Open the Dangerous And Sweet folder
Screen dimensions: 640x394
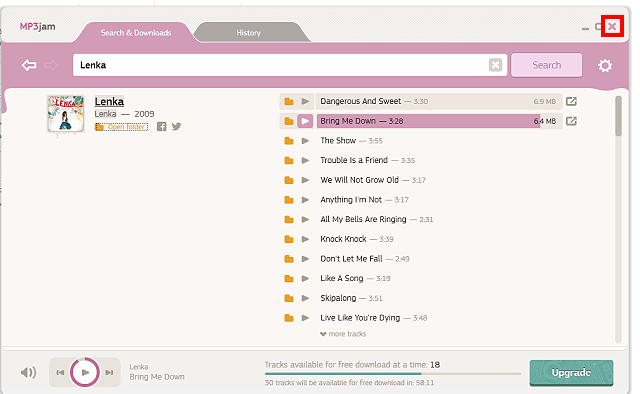pos(289,101)
